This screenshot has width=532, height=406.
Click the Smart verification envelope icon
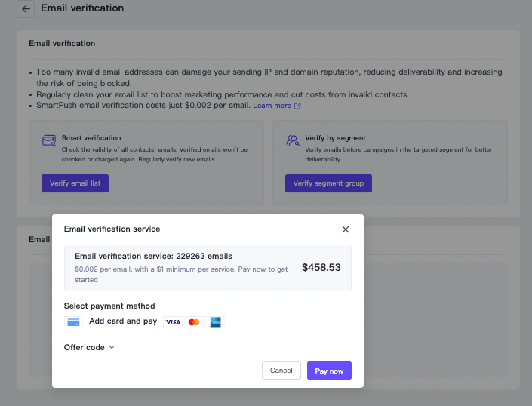tap(49, 140)
